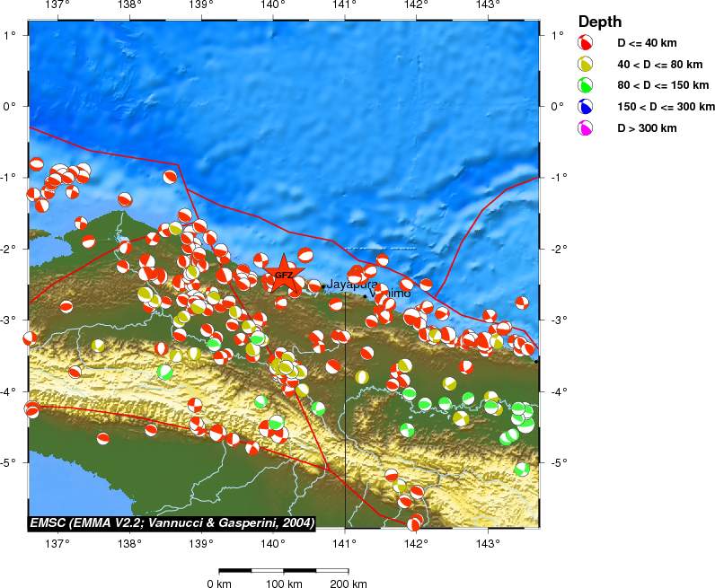Click the red GFZ star epicenter marker
Image resolution: width=715 pixels, height=588 pixels.
point(283,275)
